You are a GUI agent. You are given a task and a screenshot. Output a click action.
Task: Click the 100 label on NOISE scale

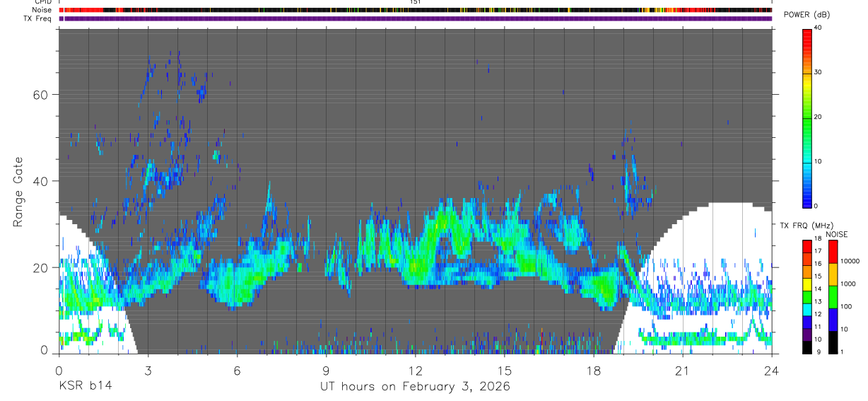847,307
